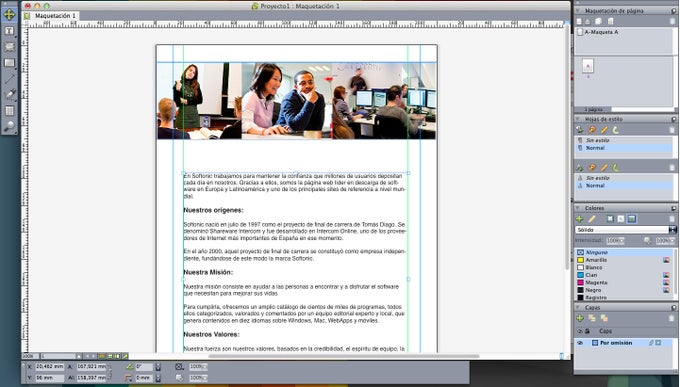Choose frame color mode icon in Colores
The width and height of the screenshot is (680, 387).
coord(610,219)
